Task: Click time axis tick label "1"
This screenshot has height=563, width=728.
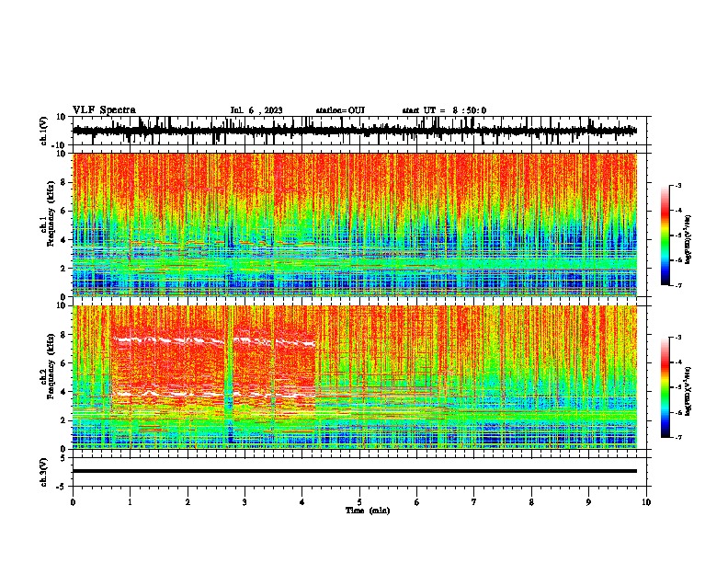Action: point(130,502)
